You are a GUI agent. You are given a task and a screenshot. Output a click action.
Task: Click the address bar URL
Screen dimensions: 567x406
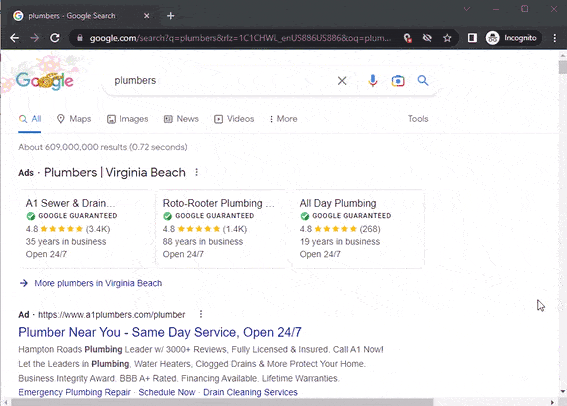click(x=240, y=38)
